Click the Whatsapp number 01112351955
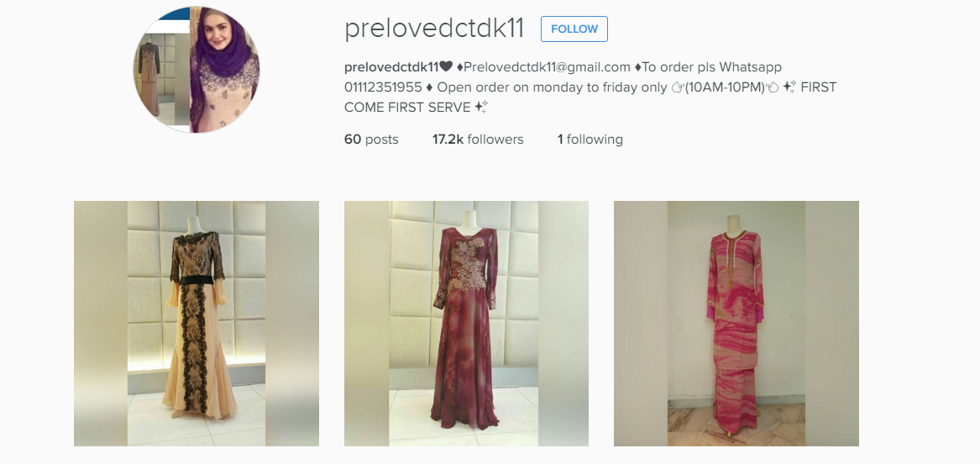This screenshot has width=980, height=464. 383,87
